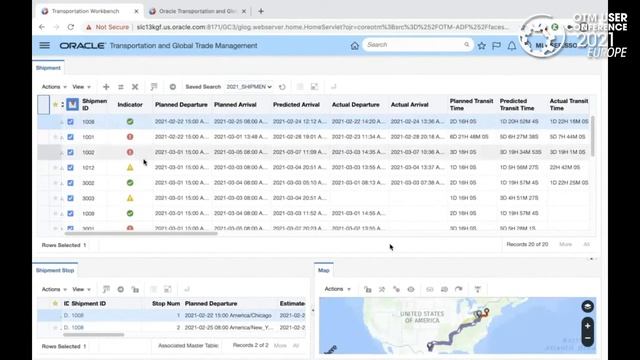Toggle checkbox for shipment 1001
The width and height of the screenshot is (640, 360).
coord(71,137)
